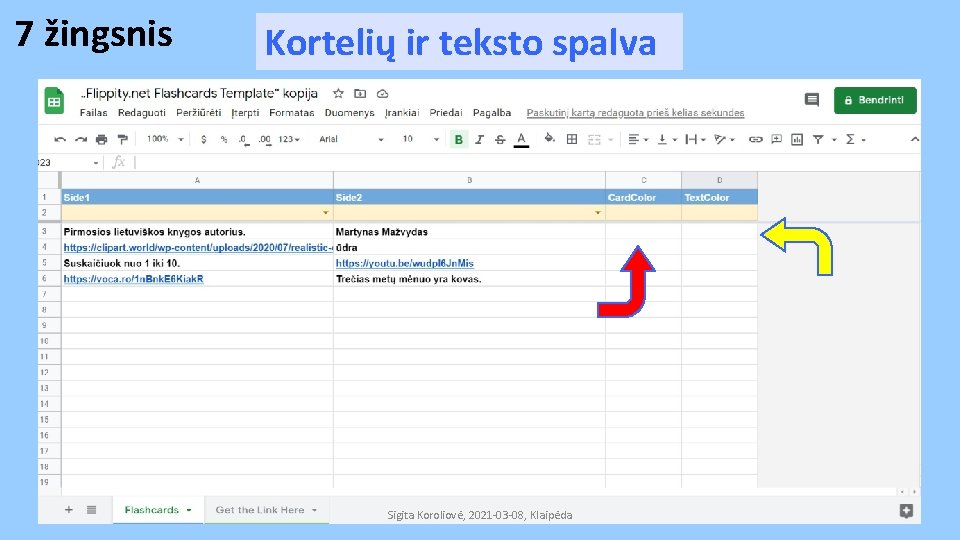Open the Priedai menu
This screenshot has width=960, height=540.
(446, 113)
